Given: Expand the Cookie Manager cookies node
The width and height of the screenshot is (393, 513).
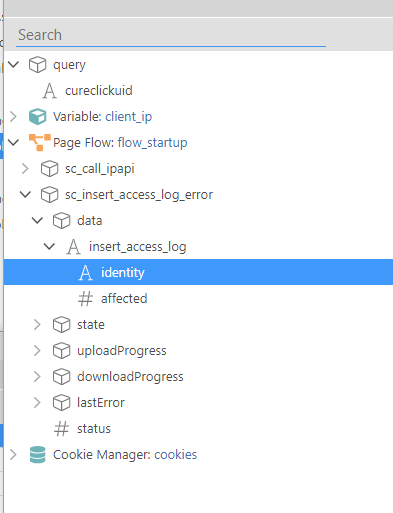Looking at the screenshot, I should point(13,455).
